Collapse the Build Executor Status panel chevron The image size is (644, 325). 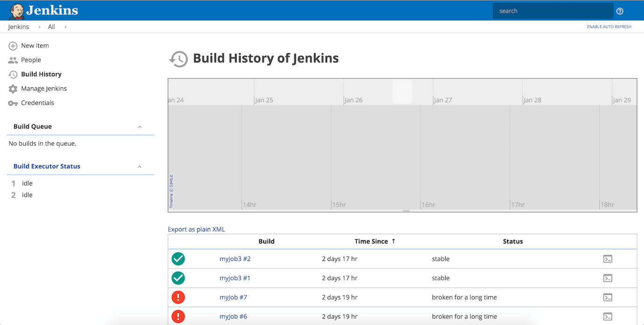click(x=140, y=166)
